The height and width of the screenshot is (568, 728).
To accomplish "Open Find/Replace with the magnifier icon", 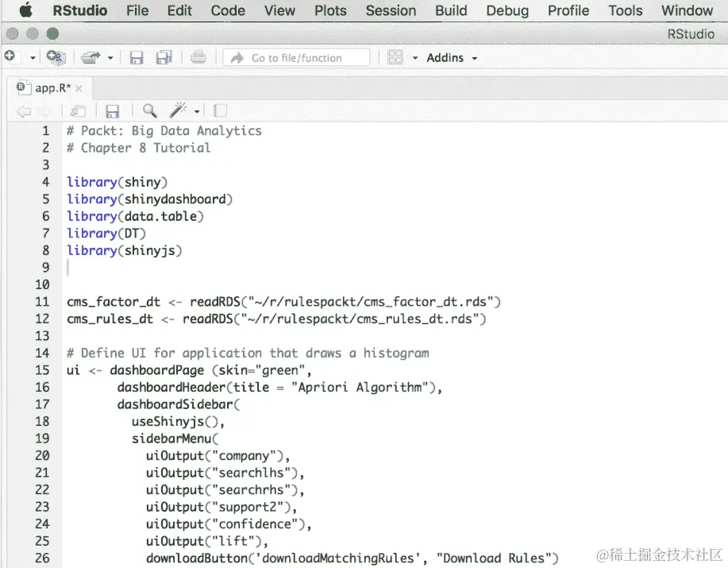I will [149, 111].
